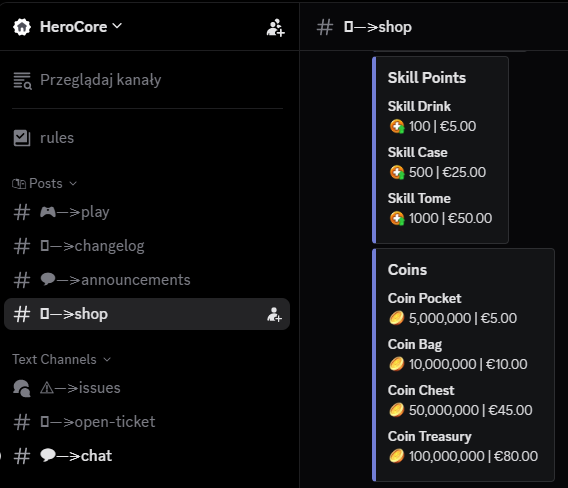Click create invite icon on shop channel

click(274, 314)
